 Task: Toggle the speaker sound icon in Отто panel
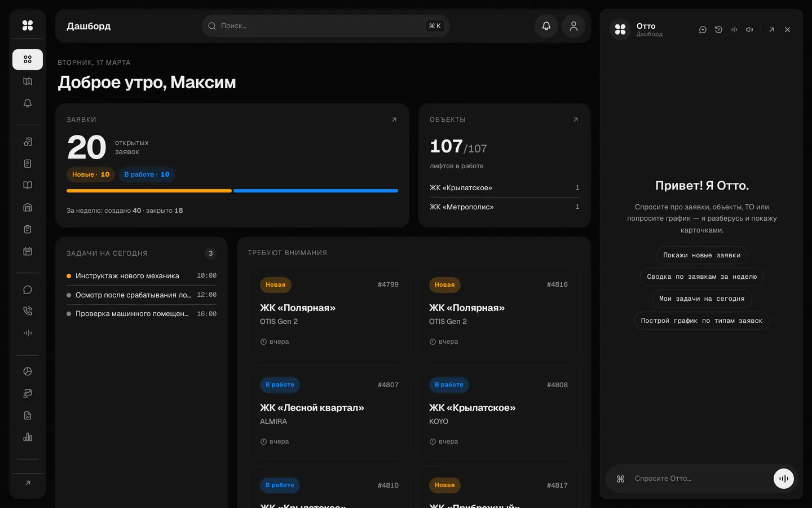(749, 30)
